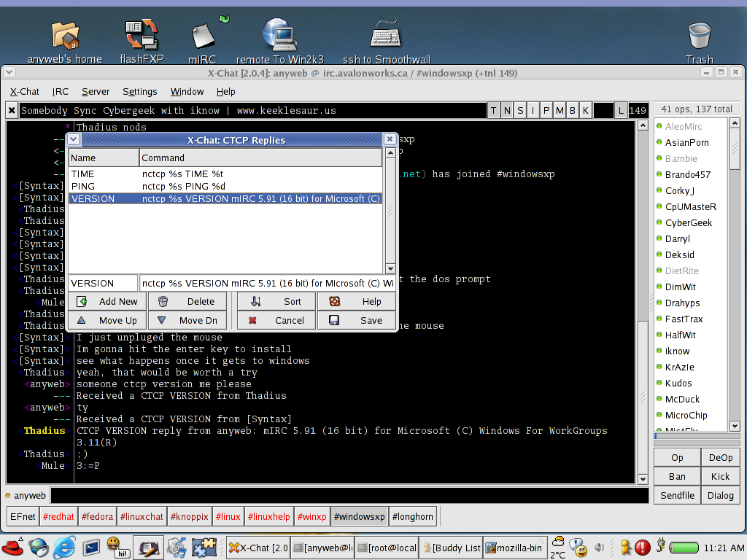Viewport: 747px width, 560px height.
Task: Open the smiley 'hi!' chat launcher
Action: point(117,548)
